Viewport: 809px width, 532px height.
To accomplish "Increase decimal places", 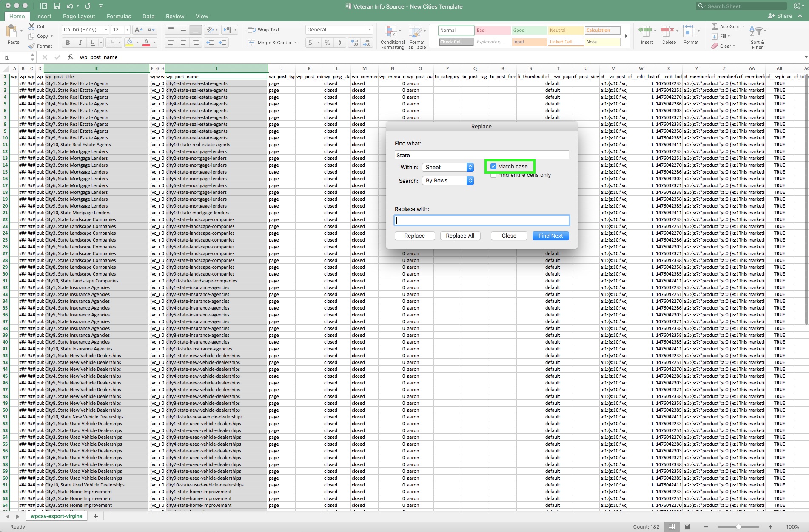I will tap(355, 43).
